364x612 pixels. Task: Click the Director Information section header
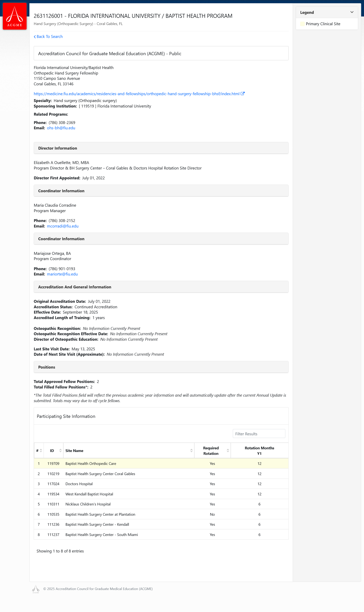161,148
